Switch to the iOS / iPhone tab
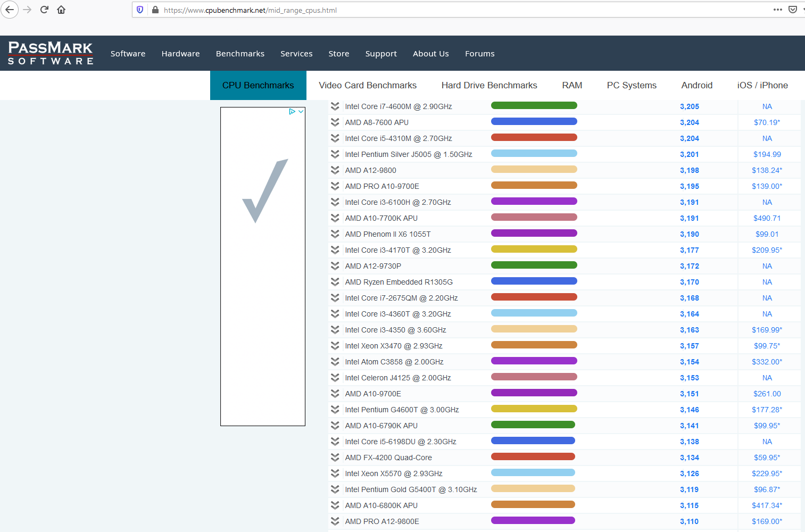Viewport: 805px width, 532px height. [x=762, y=85]
